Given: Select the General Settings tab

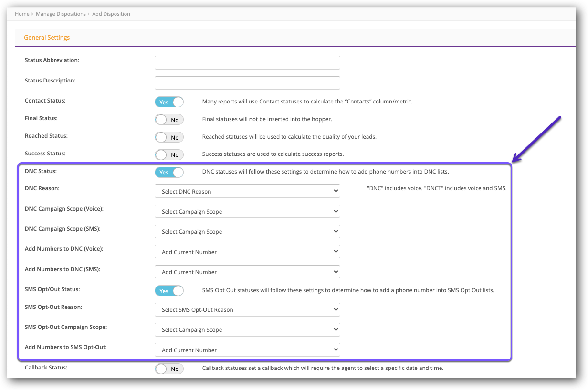Looking at the screenshot, I should (x=47, y=37).
